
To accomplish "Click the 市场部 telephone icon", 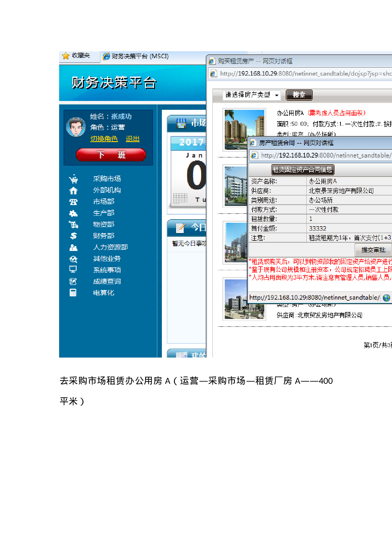I will [x=73, y=202].
